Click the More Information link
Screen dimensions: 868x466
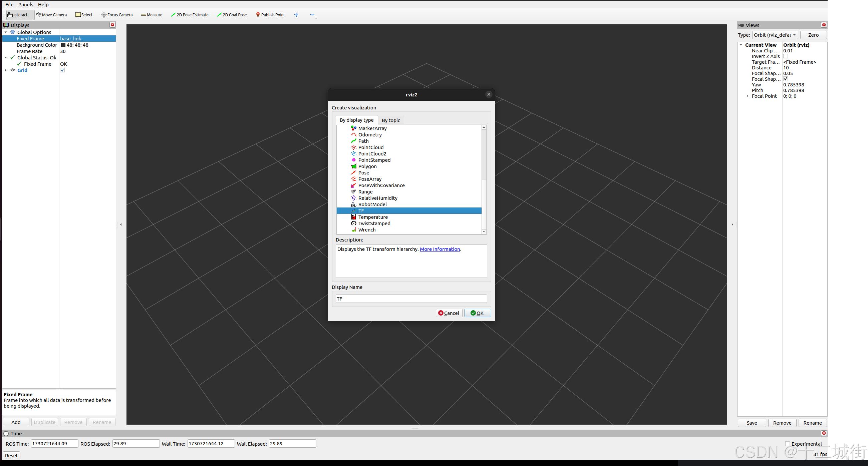click(x=440, y=249)
